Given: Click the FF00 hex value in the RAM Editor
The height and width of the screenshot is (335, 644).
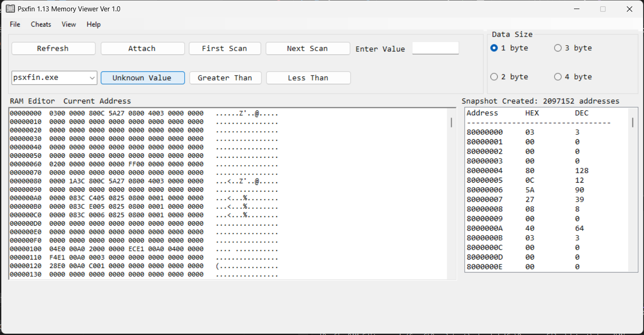Looking at the screenshot, I should (x=136, y=164).
